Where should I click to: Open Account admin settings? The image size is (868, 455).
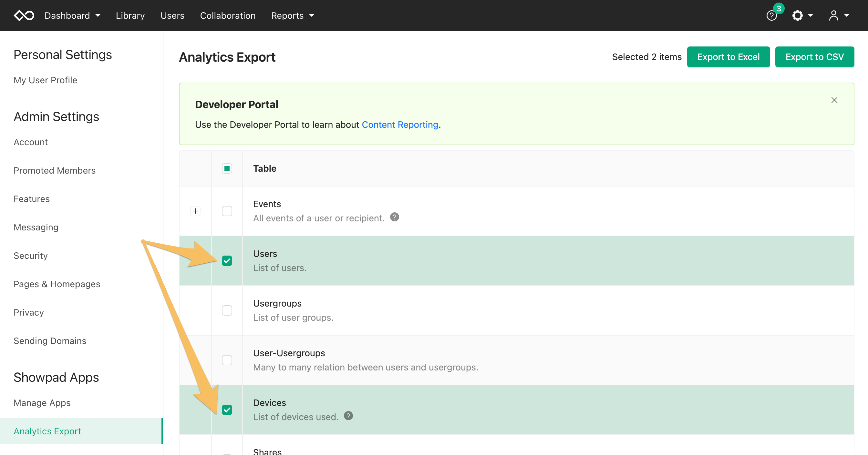(31, 142)
